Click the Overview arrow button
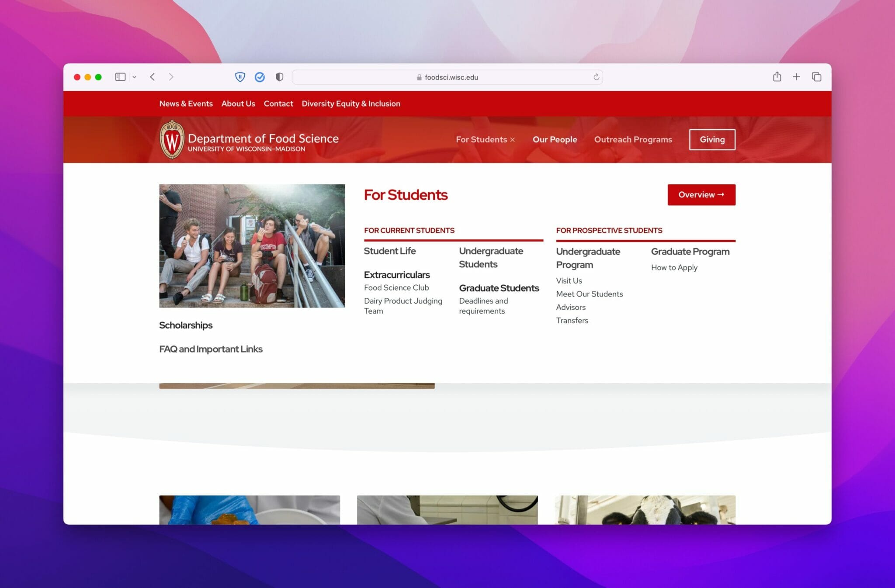This screenshot has width=895, height=588. click(x=701, y=195)
